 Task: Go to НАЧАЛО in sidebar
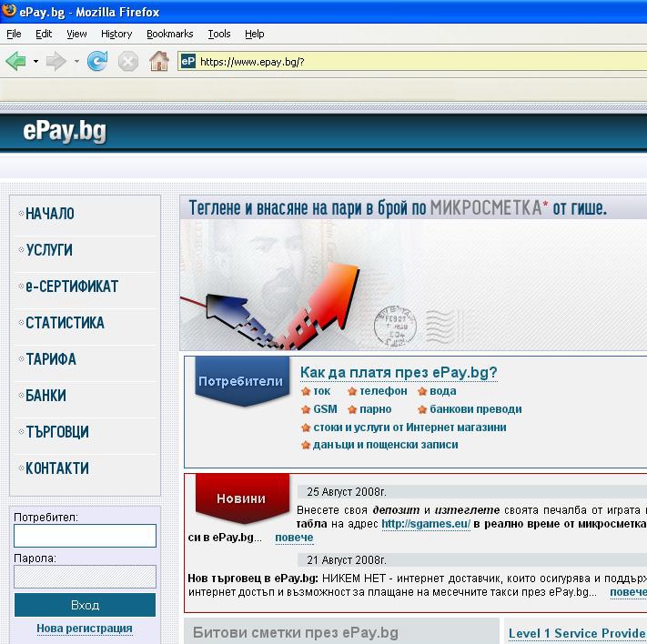click(50, 214)
